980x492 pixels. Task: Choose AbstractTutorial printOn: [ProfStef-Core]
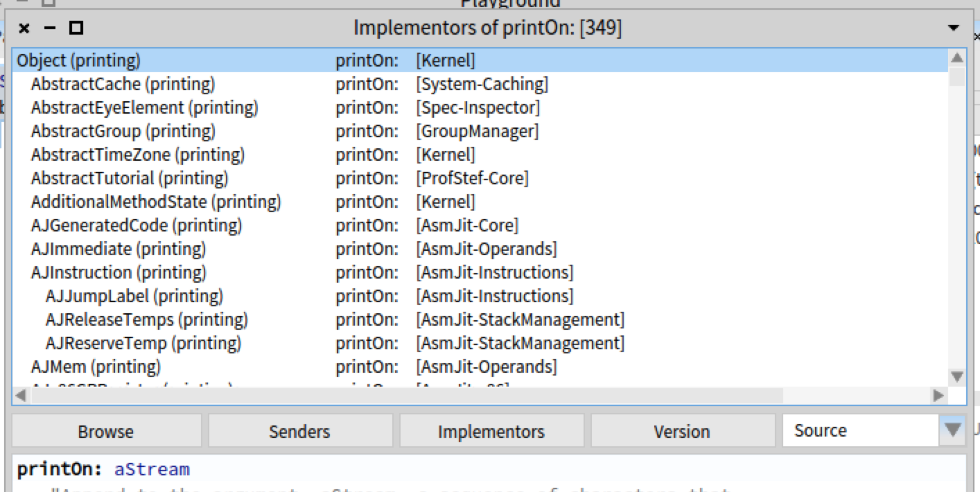pyautogui.click(x=480, y=178)
